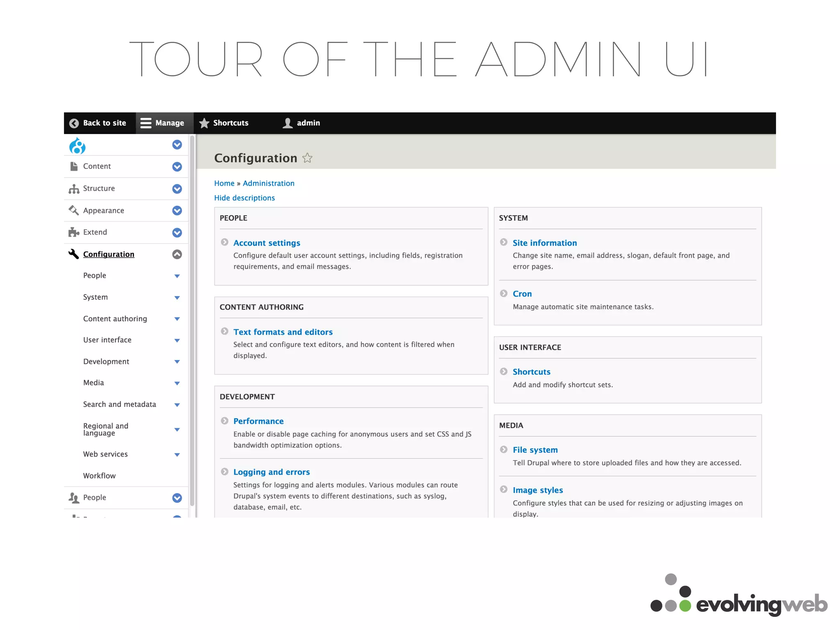
Task: Expand People submenu triangle under Configuration
Action: [x=177, y=276]
